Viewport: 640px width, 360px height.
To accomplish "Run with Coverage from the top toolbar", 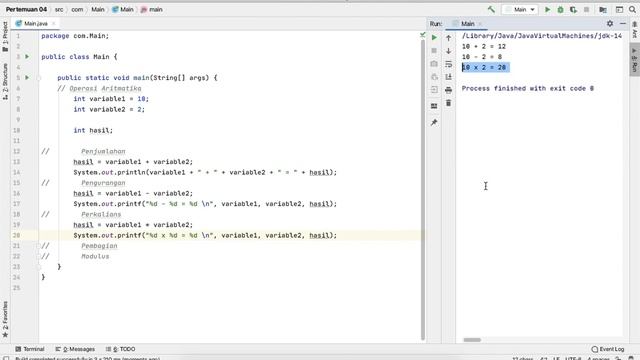I will point(573,9).
